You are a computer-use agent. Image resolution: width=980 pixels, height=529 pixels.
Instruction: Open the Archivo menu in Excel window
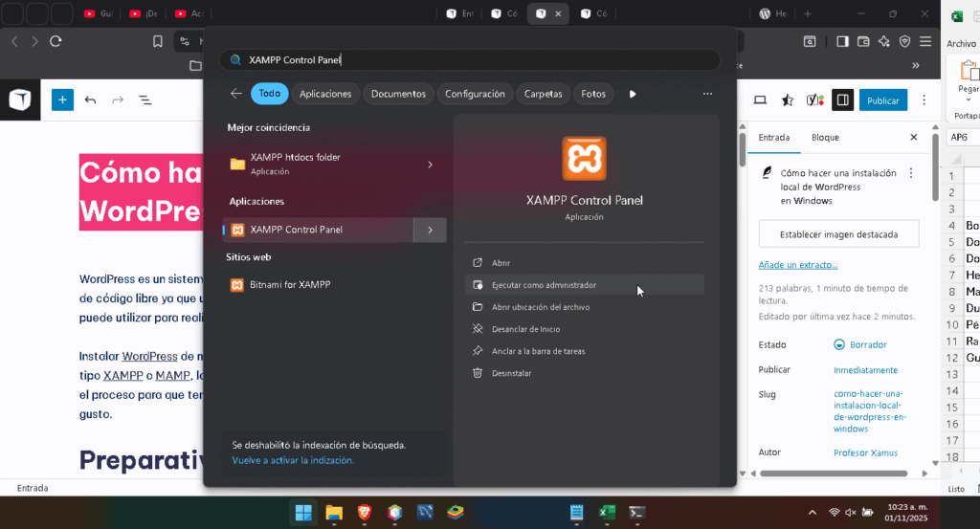tap(961, 44)
